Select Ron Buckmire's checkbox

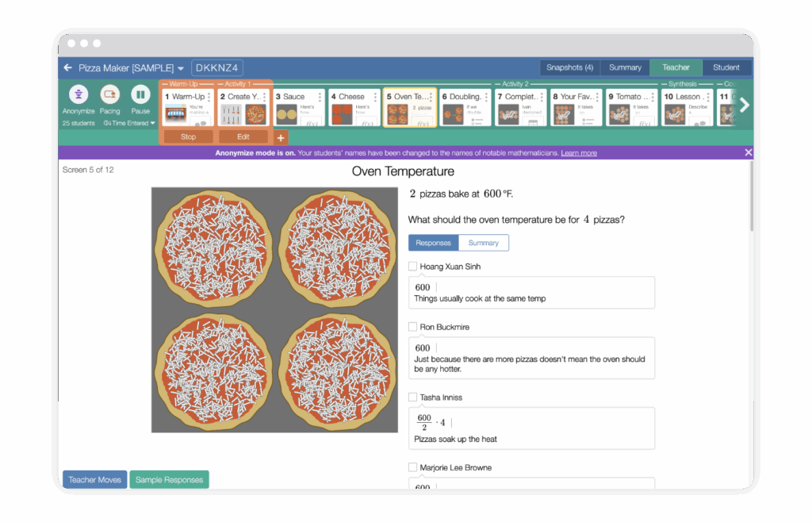pos(412,327)
